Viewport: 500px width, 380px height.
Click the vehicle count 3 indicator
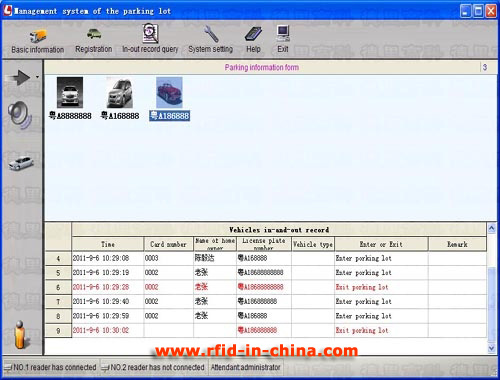(485, 67)
